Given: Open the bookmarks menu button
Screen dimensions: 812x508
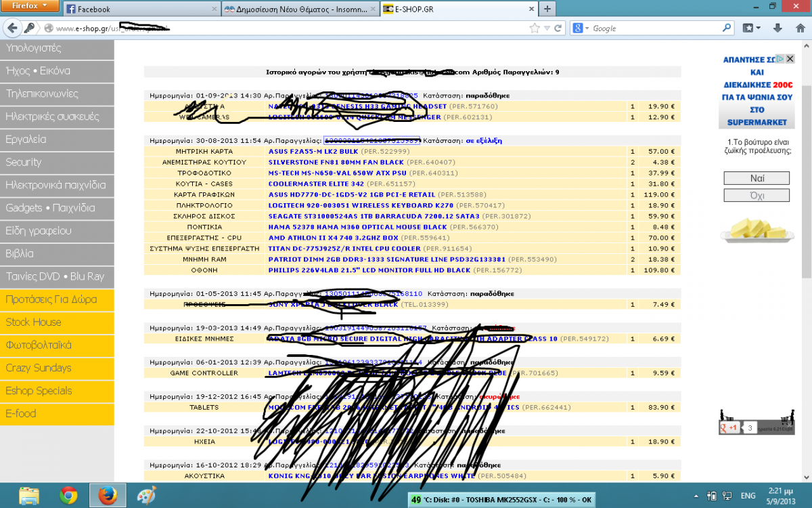Looking at the screenshot, I should [751, 28].
